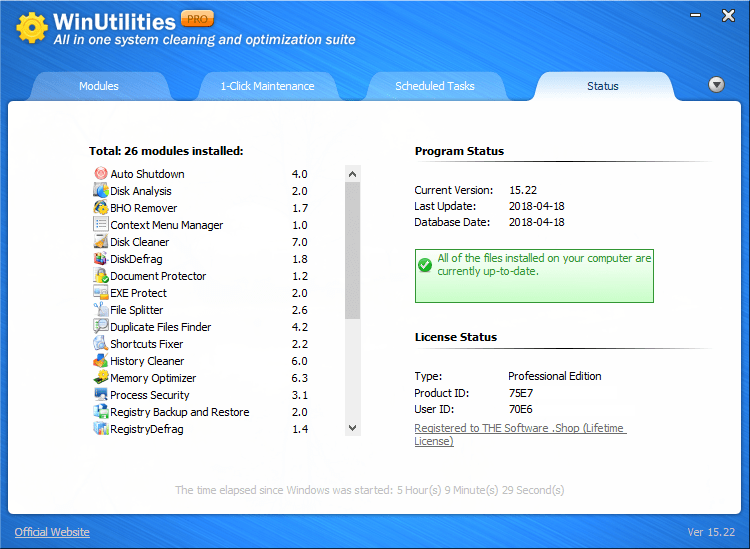Click the module list scroll up arrow
The width and height of the screenshot is (750, 549).
tap(353, 174)
